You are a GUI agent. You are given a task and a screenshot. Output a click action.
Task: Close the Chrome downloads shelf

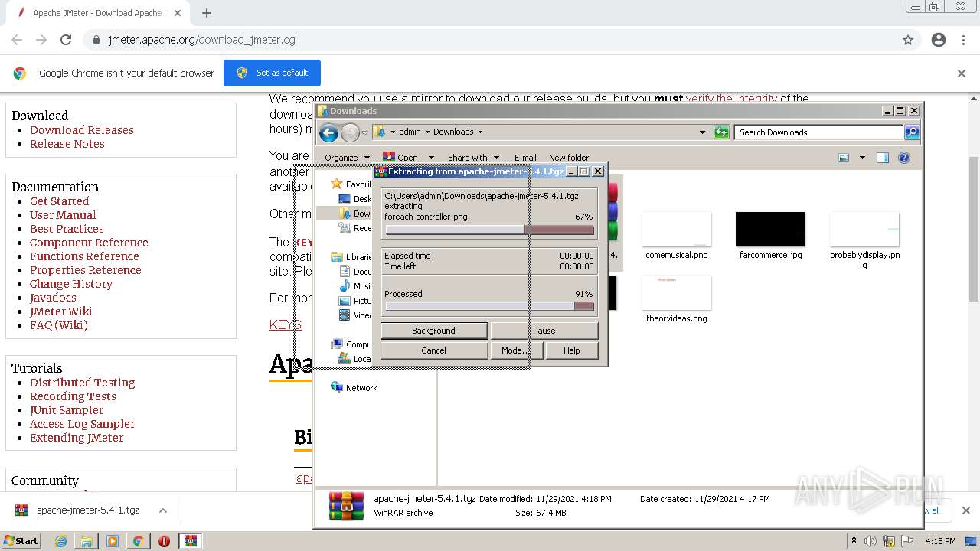pyautogui.click(x=966, y=510)
